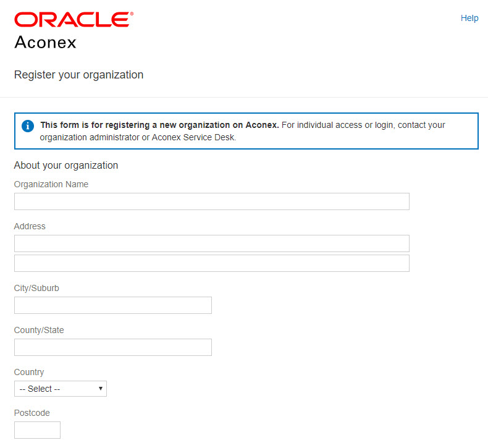The image size is (488, 448).
Task: Open the Help link
Action: pos(469,18)
